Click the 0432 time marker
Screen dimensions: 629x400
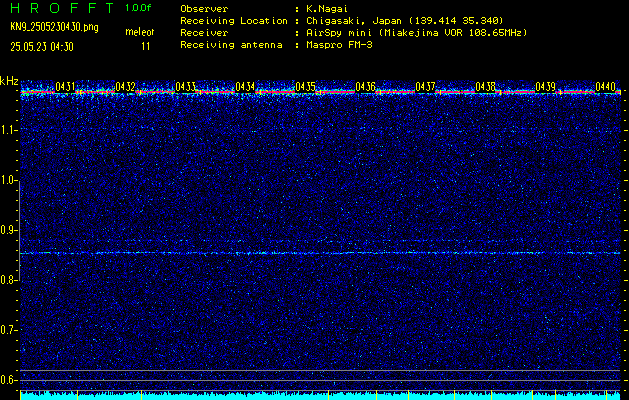click(125, 86)
